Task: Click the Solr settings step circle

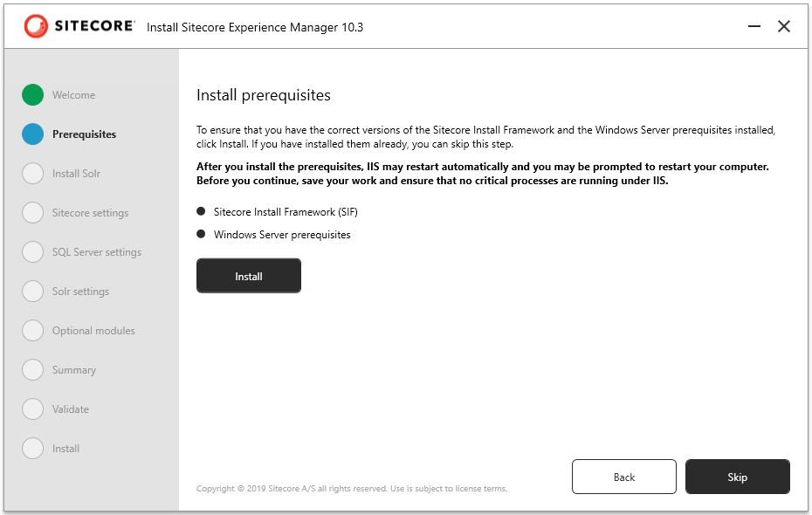Action: (32, 292)
